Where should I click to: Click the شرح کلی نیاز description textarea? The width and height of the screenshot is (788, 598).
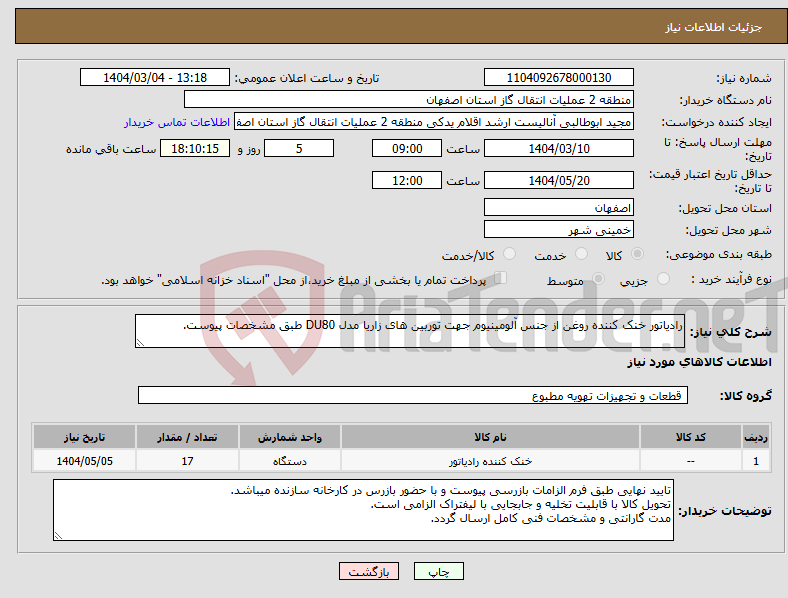pyautogui.click(x=410, y=331)
